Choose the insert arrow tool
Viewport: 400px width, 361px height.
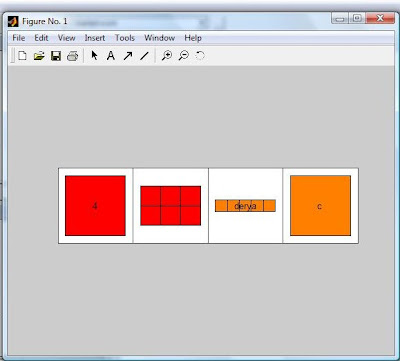coord(128,56)
